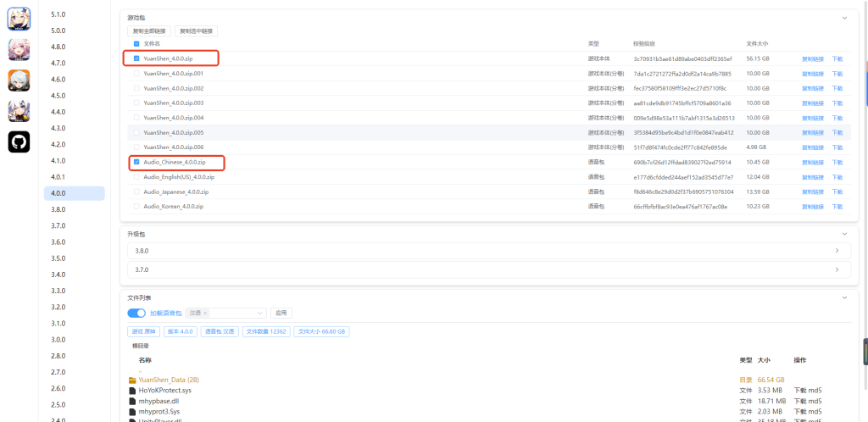
Task: Click the 语音包 汉语 tag
Action: [x=220, y=332]
